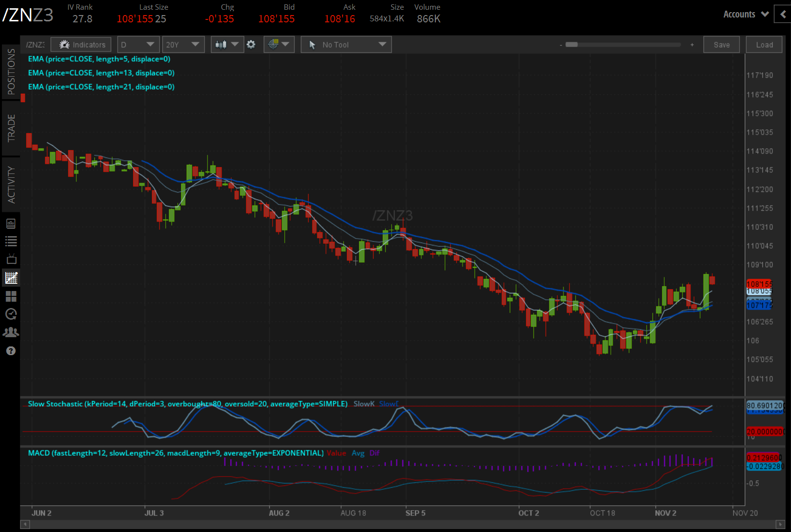Image resolution: width=791 pixels, height=532 pixels.
Task: Expand the D aggregation period dropdown
Action: pos(138,45)
